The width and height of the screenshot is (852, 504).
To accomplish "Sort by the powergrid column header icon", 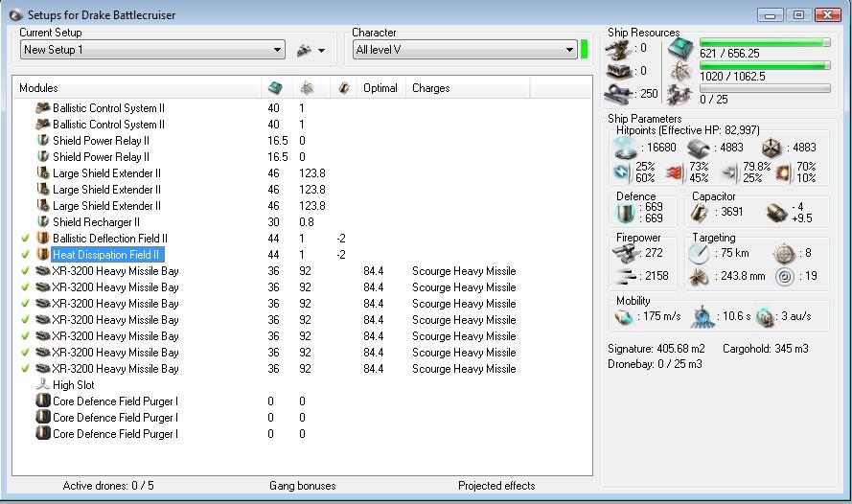I will coord(307,87).
